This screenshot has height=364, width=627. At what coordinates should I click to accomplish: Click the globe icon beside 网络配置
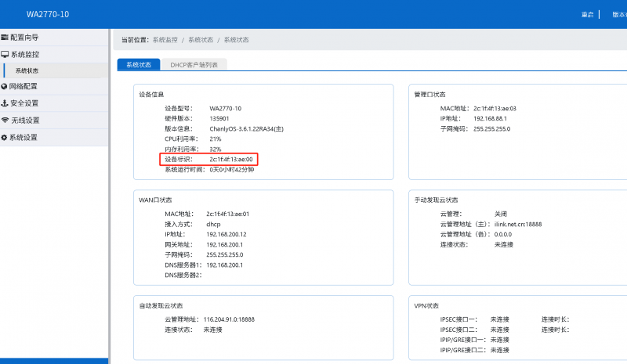coord(5,87)
